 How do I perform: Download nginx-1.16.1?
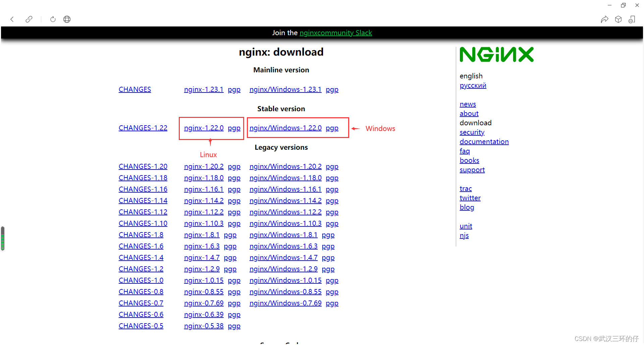[x=204, y=189]
